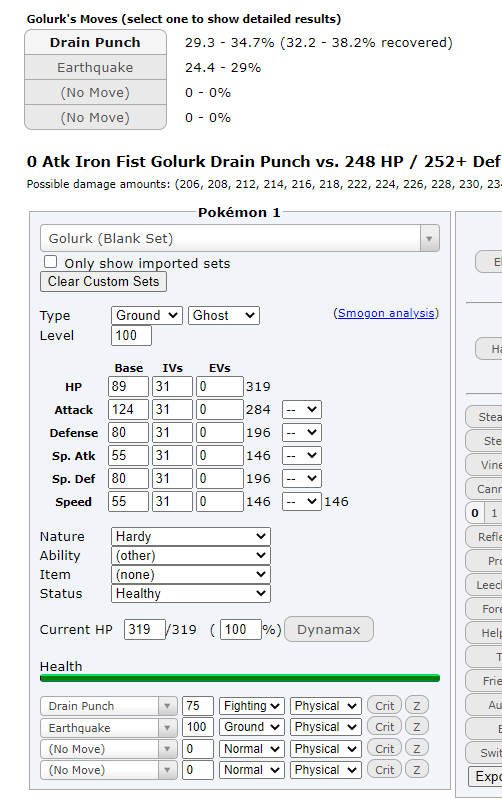
Task: Click the Speed base stat field
Action: coord(128,502)
